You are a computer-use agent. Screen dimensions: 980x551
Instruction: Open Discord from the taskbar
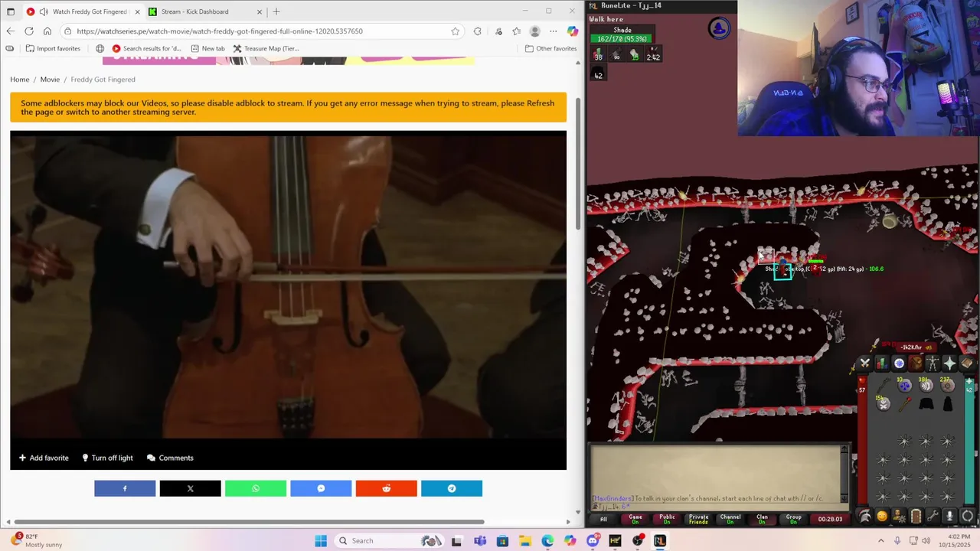point(593,540)
